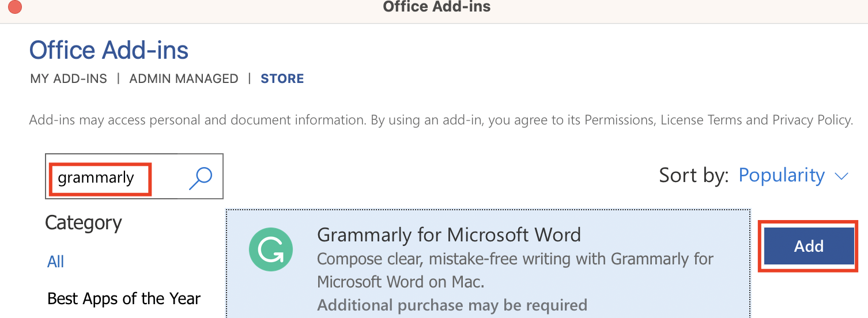Click the green Grammarly logo icon
Image resolution: width=868 pixels, height=318 pixels.
[x=271, y=249]
